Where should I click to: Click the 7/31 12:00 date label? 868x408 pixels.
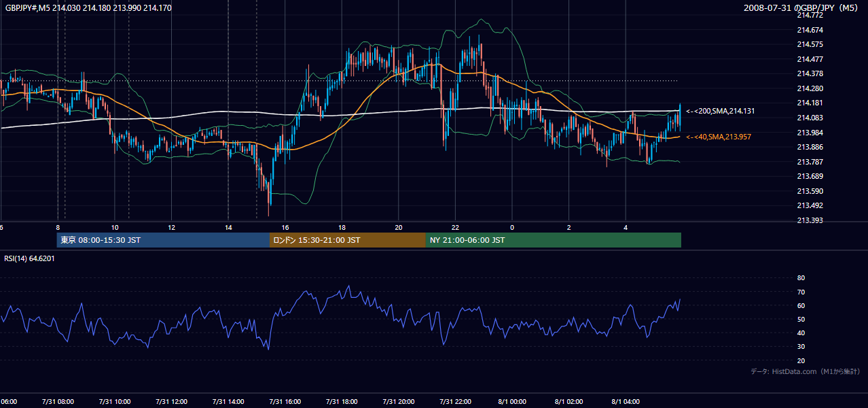171,401
